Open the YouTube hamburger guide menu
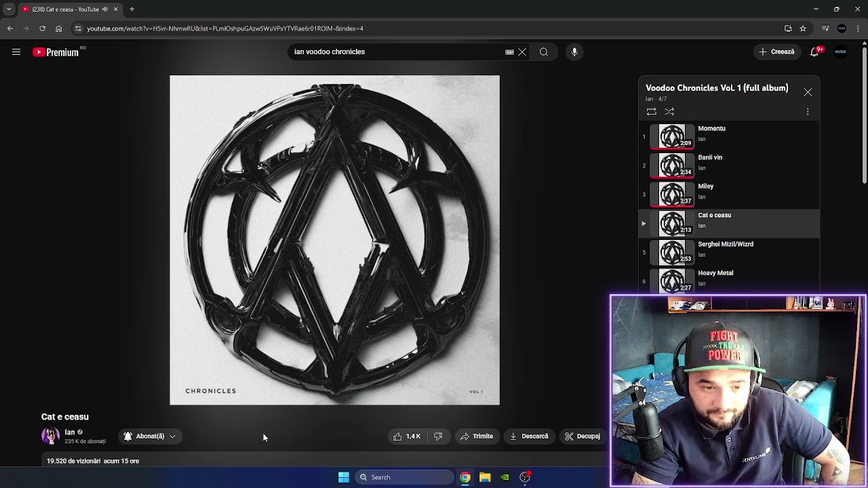This screenshot has width=868, height=488. (x=16, y=52)
